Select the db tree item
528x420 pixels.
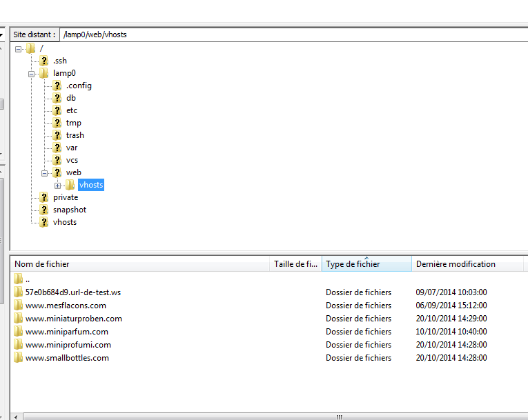coord(71,98)
